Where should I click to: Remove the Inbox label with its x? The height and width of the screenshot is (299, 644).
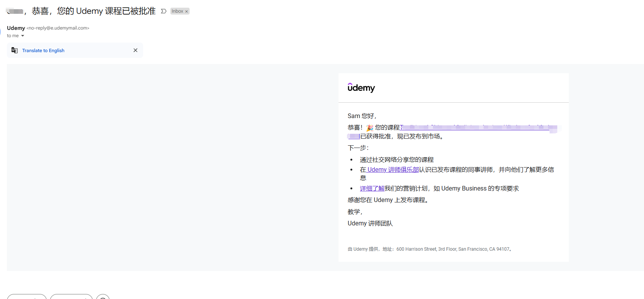click(187, 11)
